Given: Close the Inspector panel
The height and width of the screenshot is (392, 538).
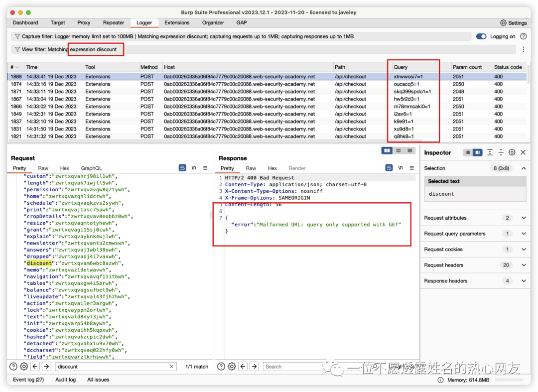Looking at the screenshot, I should pyautogui.click(x=523, y=152).
